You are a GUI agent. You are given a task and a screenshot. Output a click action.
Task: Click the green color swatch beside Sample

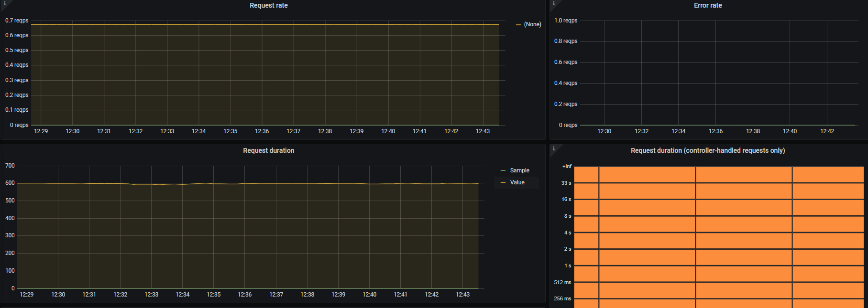(503, 170)
